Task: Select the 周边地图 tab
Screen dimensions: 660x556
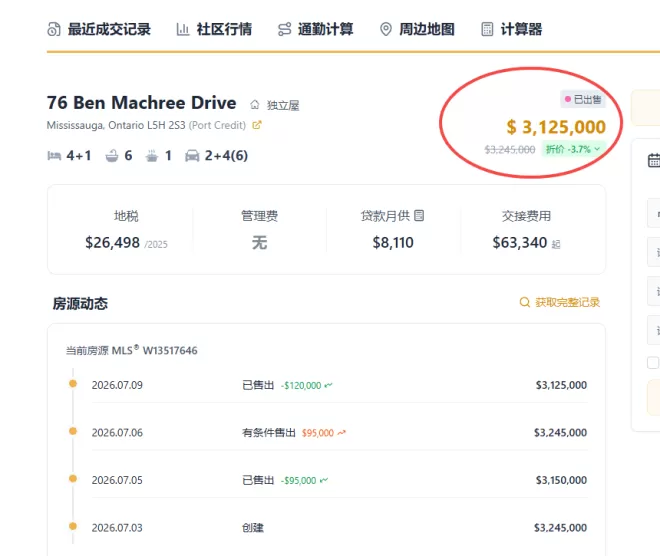Action: tap(417, 29)
